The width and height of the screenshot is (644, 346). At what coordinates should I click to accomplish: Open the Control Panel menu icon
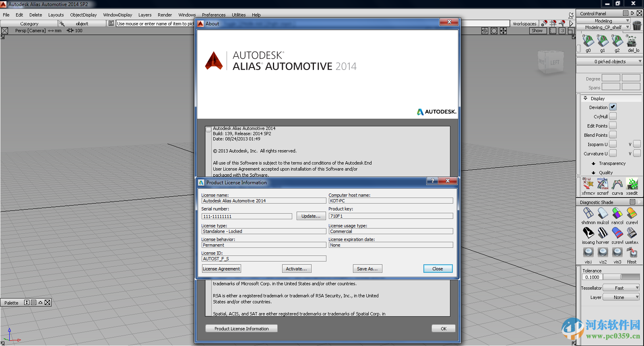[x=625, y=13]
